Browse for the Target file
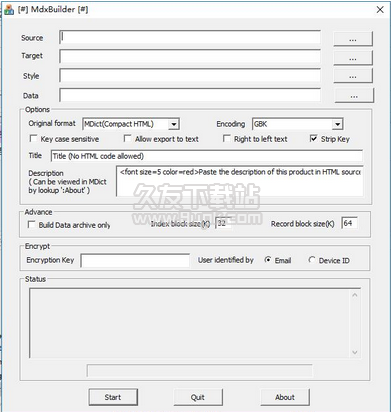 coord(353,58)
